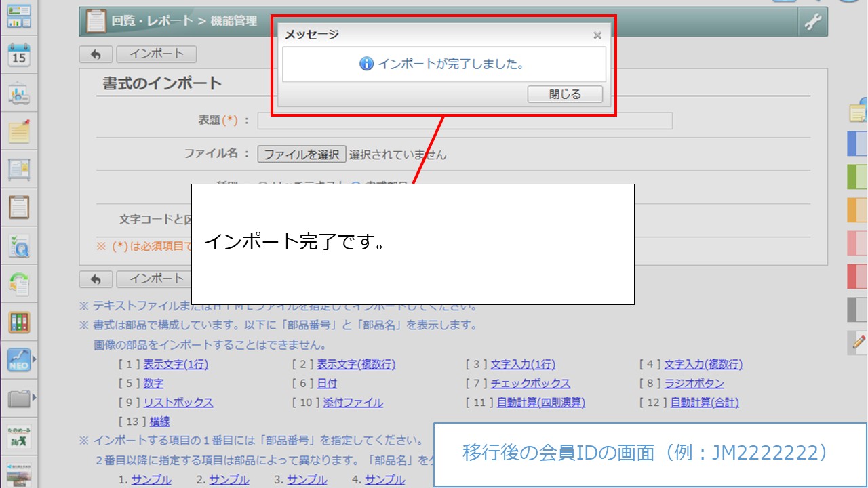Open the first サンプル link numbered 1
The image size is (868, 488).
(x=151, y=480)
